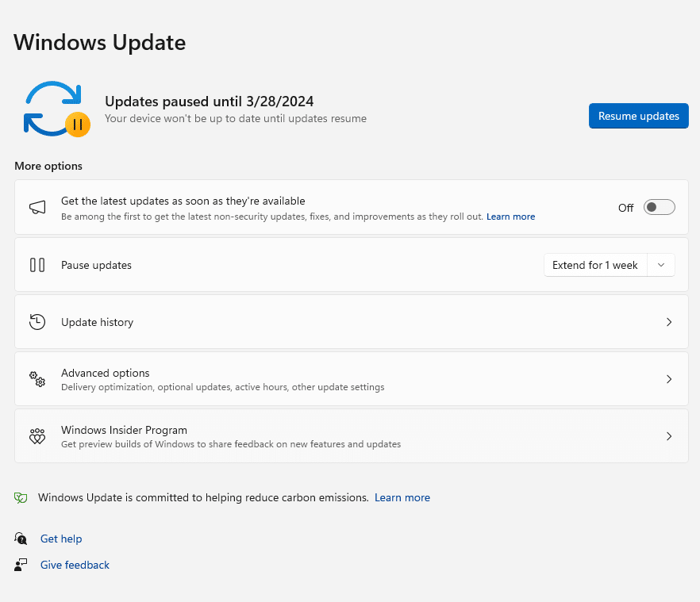Click the green leaf carbon emissions icon

21,497
